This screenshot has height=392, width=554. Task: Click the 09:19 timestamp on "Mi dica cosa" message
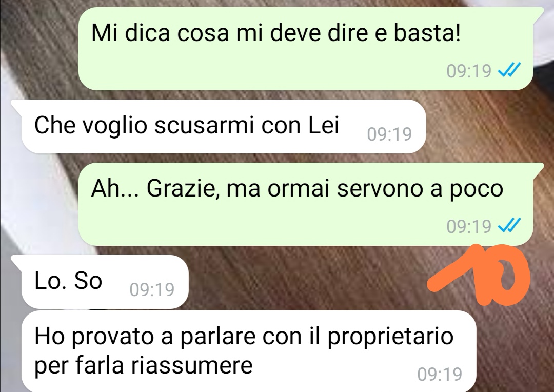click(469, 71)
